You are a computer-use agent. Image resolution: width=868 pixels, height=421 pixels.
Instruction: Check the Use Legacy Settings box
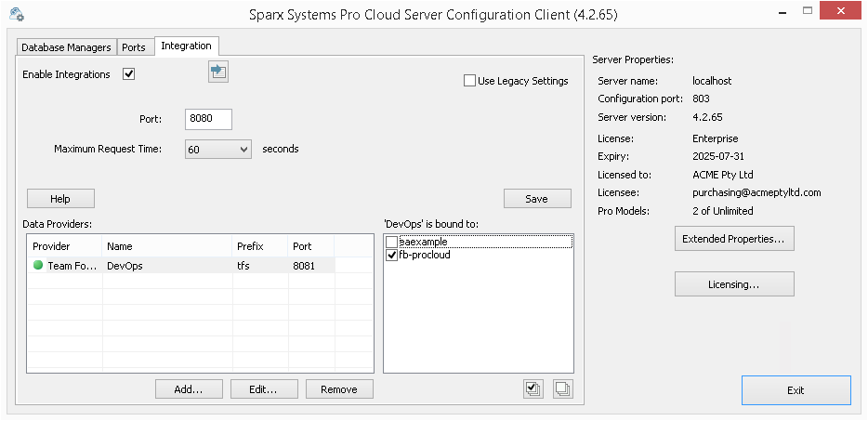[469, 81]
